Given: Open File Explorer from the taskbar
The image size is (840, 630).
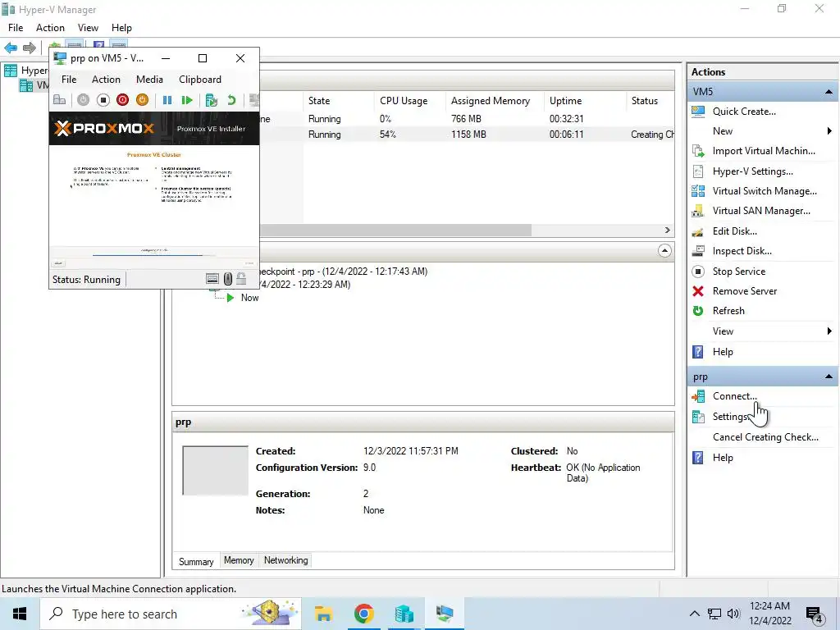Looking at the screenshot, I should [x=323, y=614].
